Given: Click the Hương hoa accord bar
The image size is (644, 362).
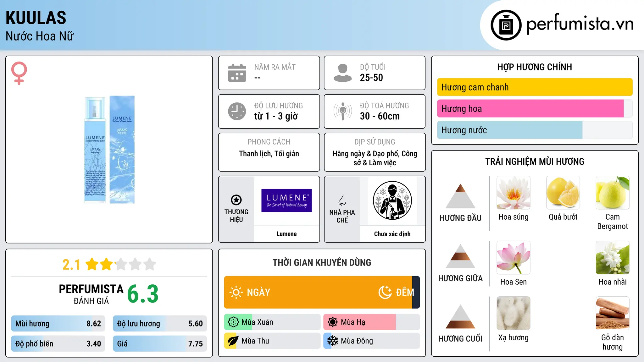Looking at the screenshot, I should click(535, 108).
